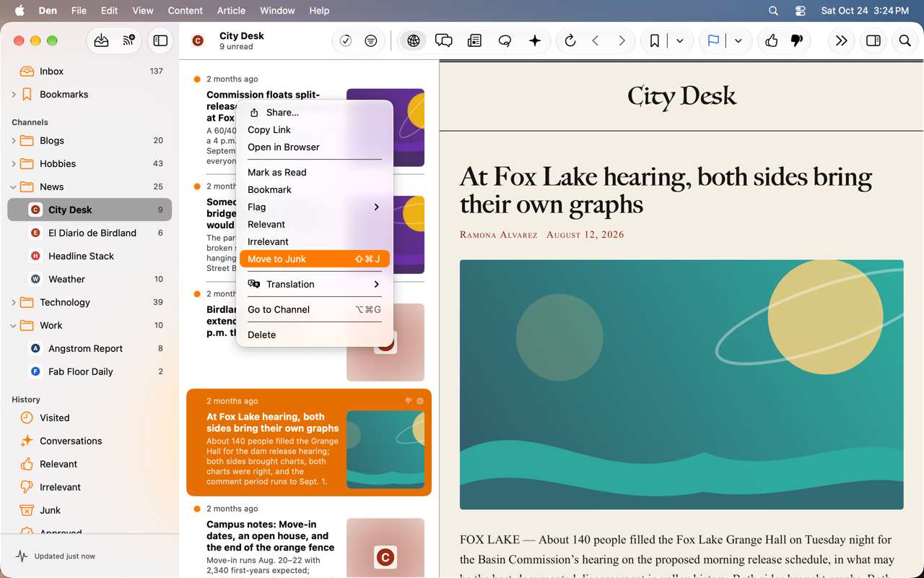Collapse the News channel folder
This screenshot has height=578, width=924.
point(14,187)
